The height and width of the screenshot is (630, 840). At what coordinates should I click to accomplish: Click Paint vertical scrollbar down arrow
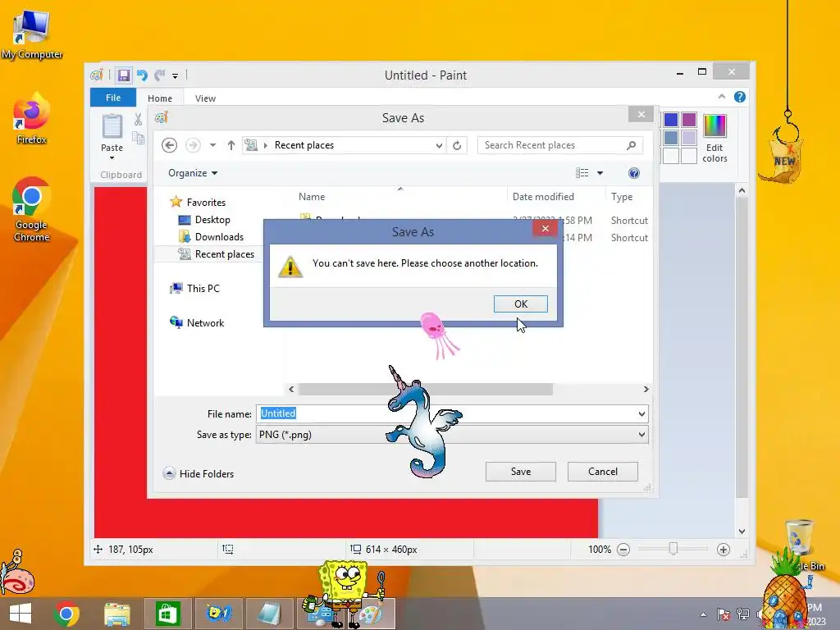tap(742, 532)
